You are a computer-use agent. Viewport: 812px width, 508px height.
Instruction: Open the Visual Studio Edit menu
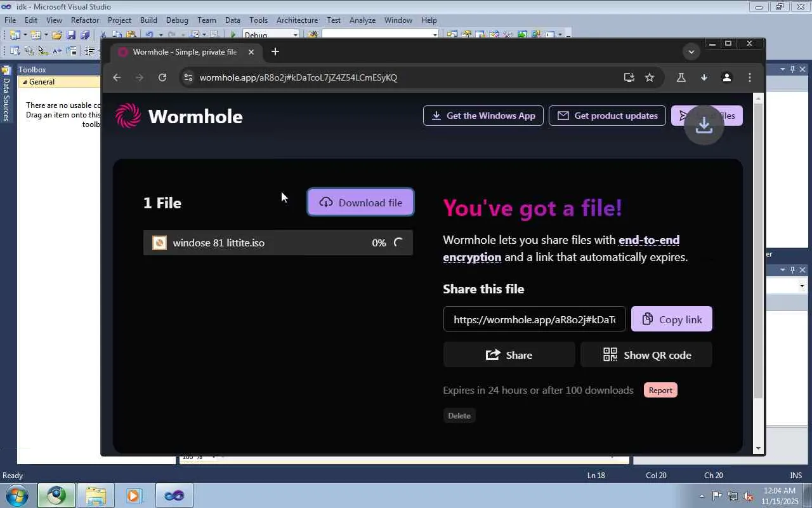click(30, 20)
